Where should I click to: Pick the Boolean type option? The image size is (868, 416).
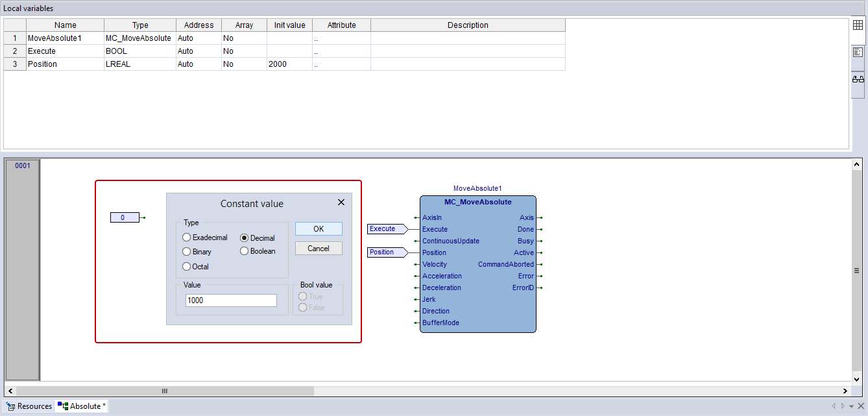245,251
